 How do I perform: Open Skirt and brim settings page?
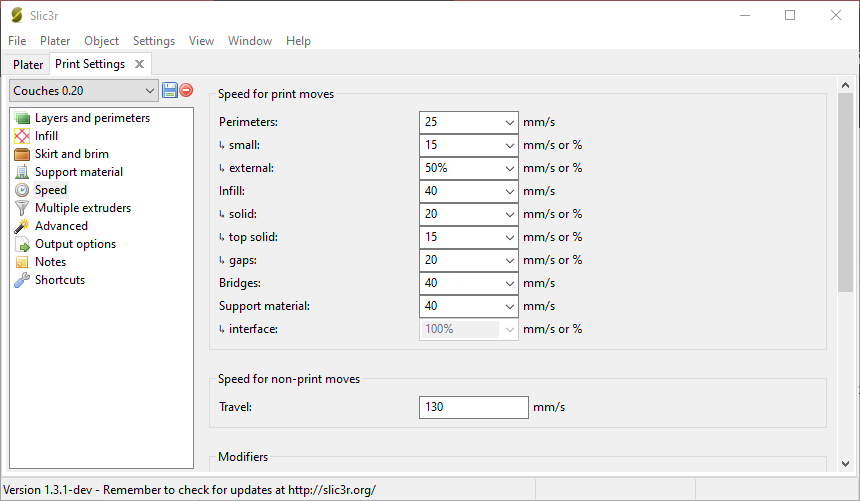tap(72, 154)
